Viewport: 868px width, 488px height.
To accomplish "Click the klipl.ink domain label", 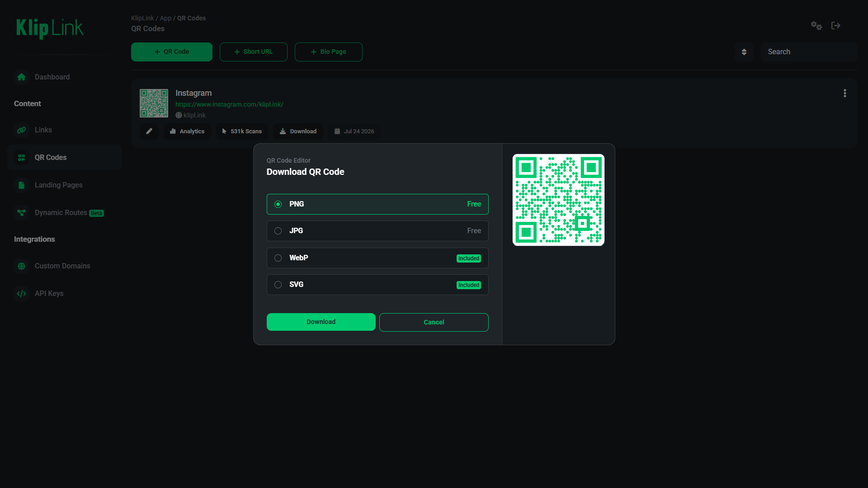I will (190, 115).
